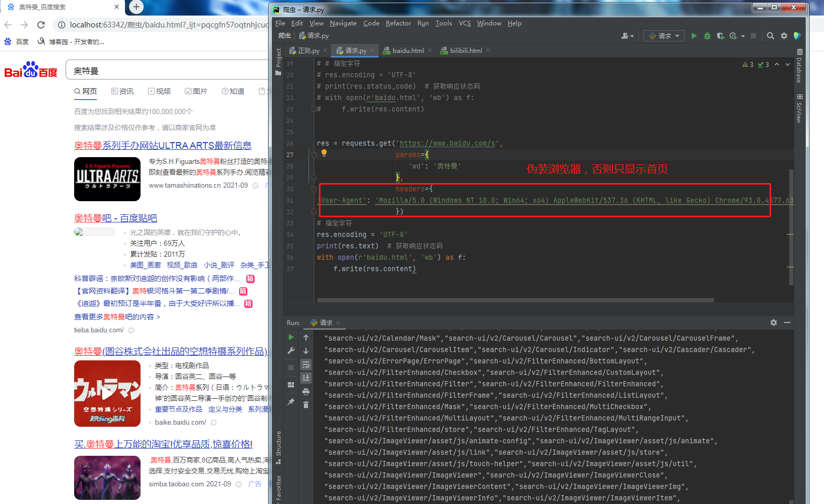
Task: Open the Navigate menu
Action: (x=343, y=23)
